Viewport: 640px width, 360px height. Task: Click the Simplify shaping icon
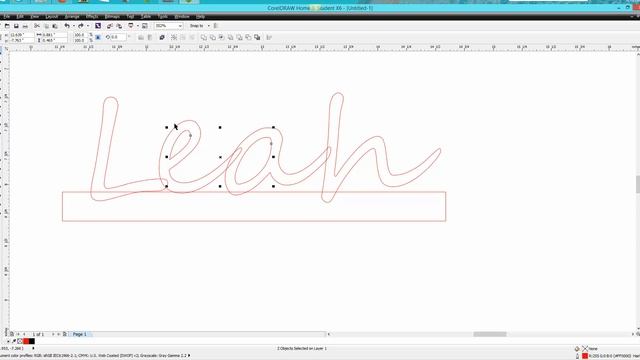click(x=230, y=38)
